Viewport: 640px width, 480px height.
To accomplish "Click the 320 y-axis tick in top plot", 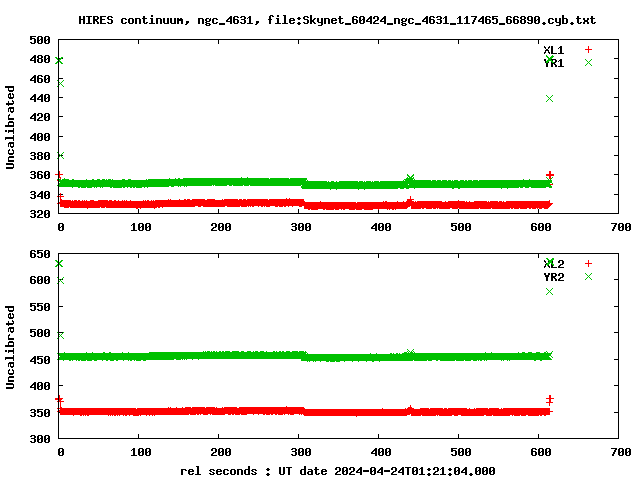I will (x=40, y=213).
